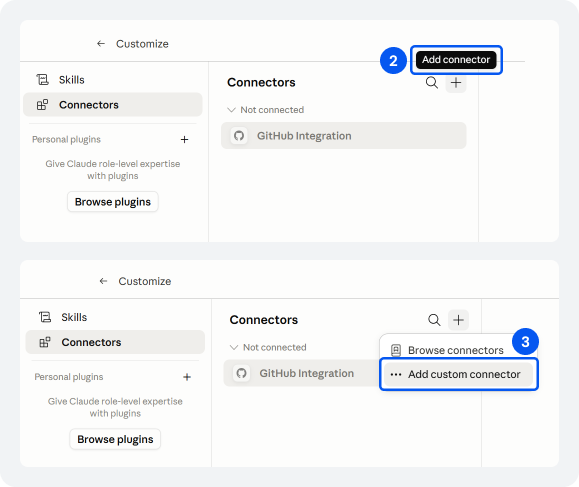The height and width of the screenshot is (487, 579).
Task: Click the GitHub logo icon in bottom panel
Action: pyautogui.click(x=241, y=373)
